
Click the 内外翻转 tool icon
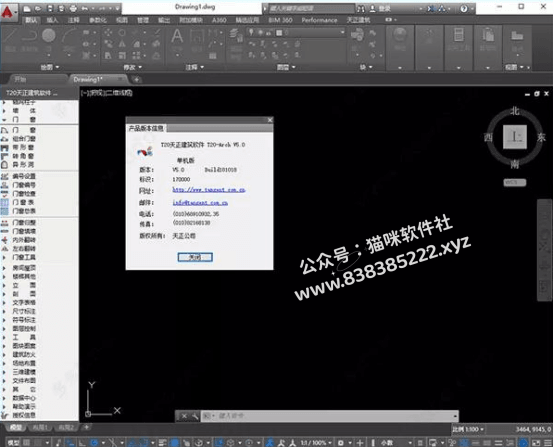[x=5, y=240]
